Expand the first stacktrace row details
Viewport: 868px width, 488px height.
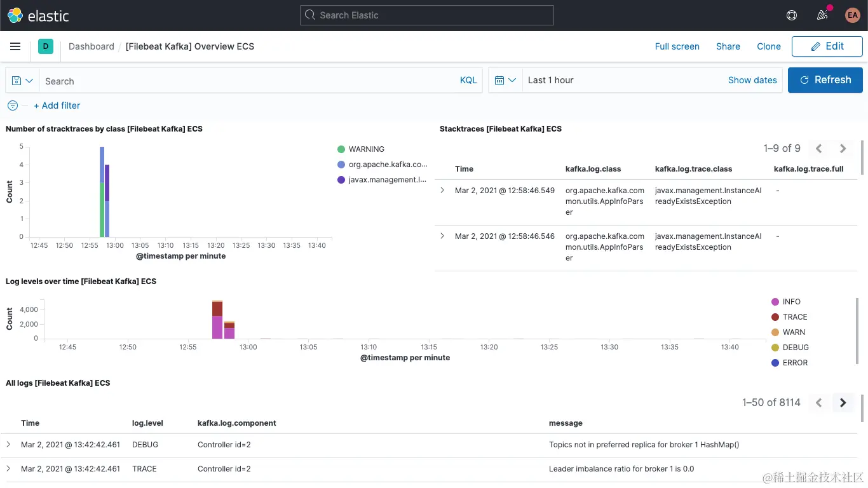tap(443, 190)
